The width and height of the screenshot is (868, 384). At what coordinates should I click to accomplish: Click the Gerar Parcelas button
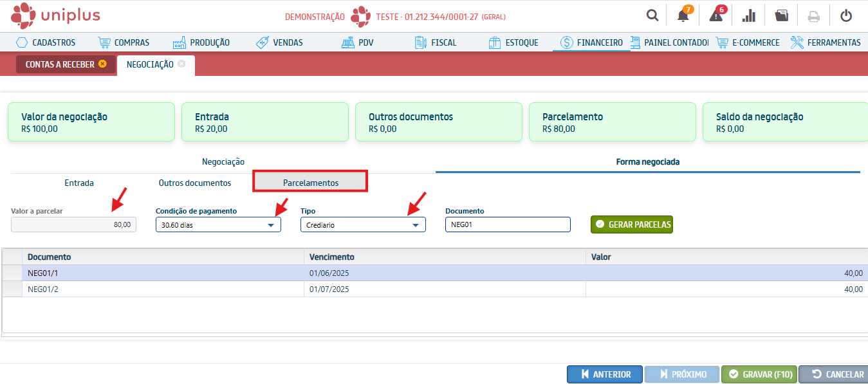632,224
